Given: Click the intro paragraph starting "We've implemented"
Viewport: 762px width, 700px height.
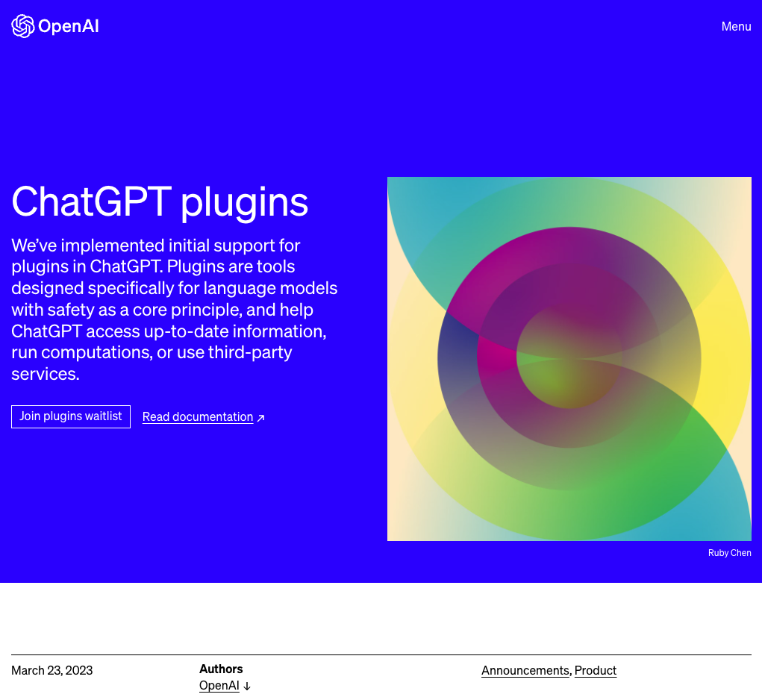Looking at the screenshot, I should [x=174, y=310].
